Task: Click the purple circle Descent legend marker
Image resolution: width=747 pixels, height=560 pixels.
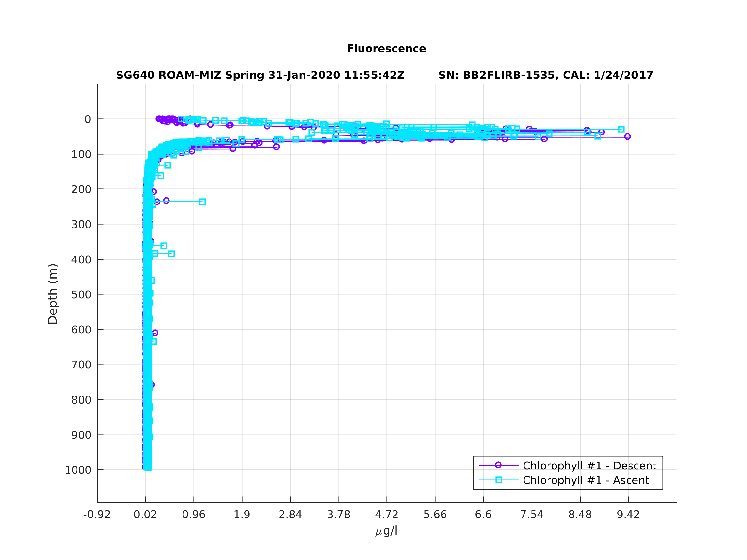Action: coord(498,465)
